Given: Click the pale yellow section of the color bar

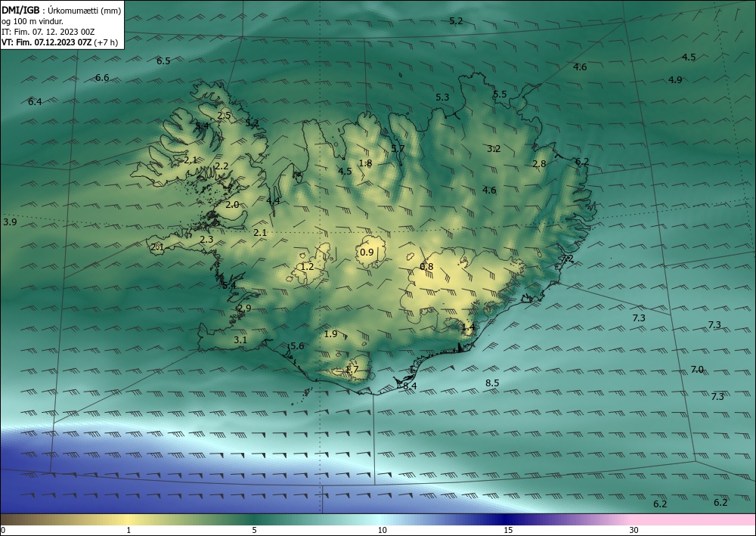Looking at the screenshot, I should [129, 519].
